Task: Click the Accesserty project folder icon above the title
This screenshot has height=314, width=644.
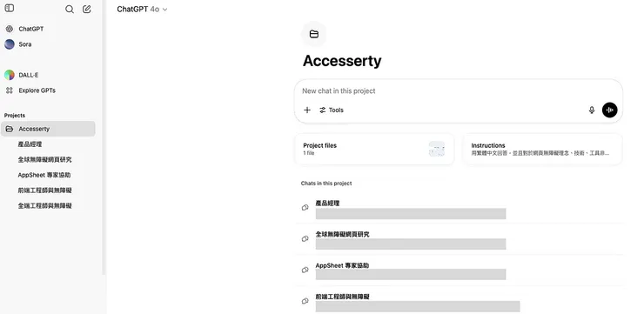Action: pyautogui.click(x=314, y=34)
